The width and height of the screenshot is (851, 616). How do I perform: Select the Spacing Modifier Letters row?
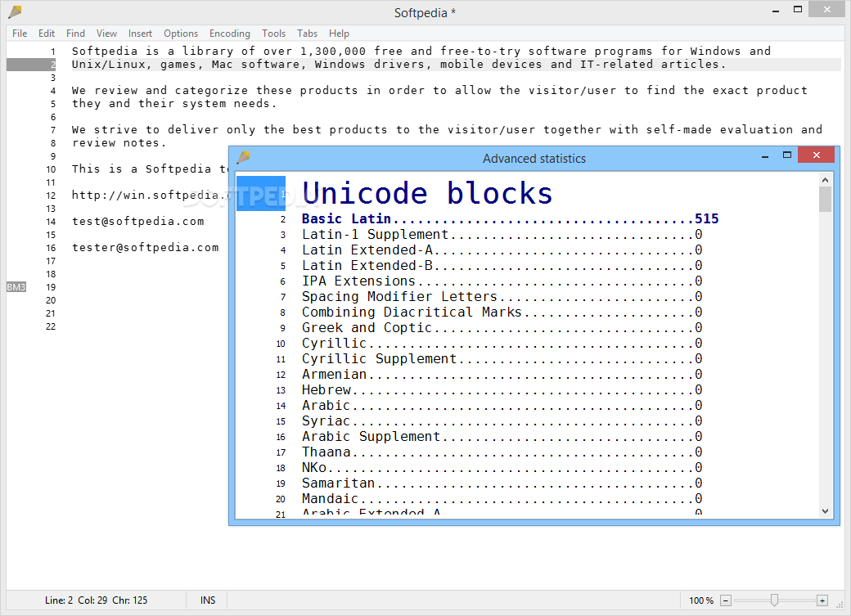click(x=502, y=297)
